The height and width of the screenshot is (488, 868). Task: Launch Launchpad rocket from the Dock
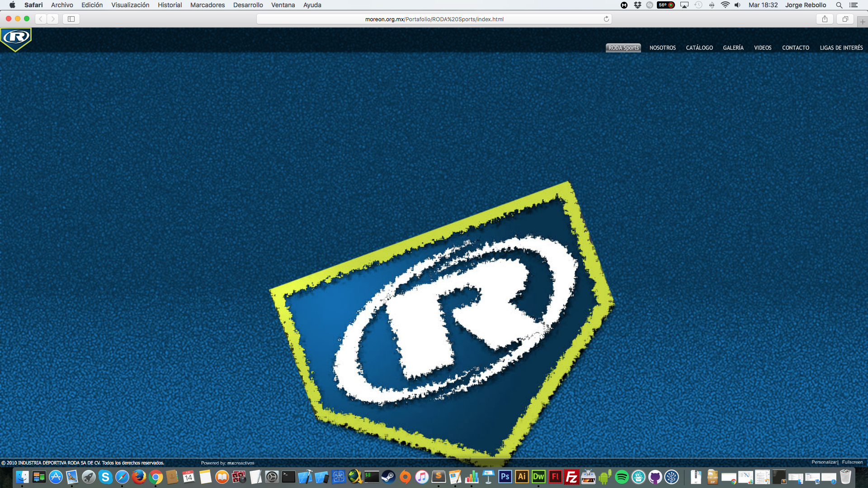89,477
